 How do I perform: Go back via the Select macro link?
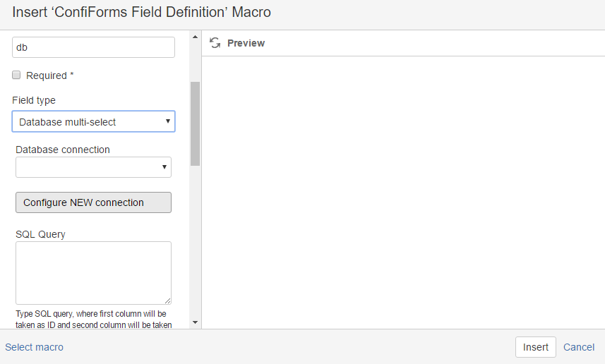pos(34,347)
